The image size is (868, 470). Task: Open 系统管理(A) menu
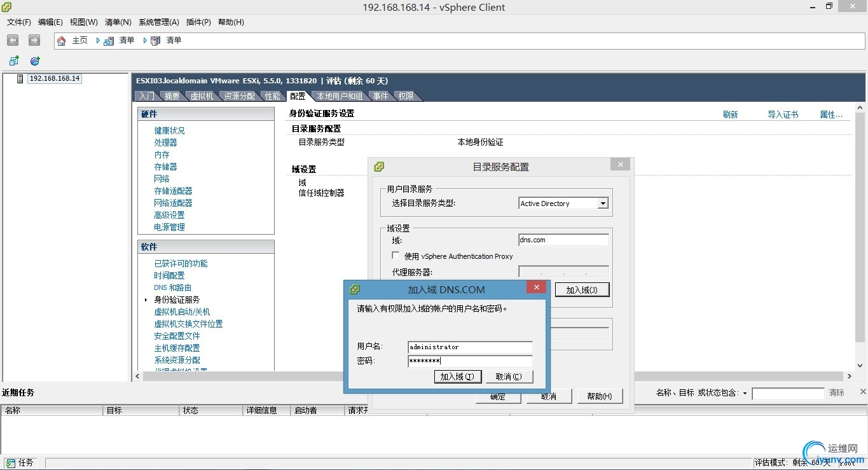(x=159, y=22)
